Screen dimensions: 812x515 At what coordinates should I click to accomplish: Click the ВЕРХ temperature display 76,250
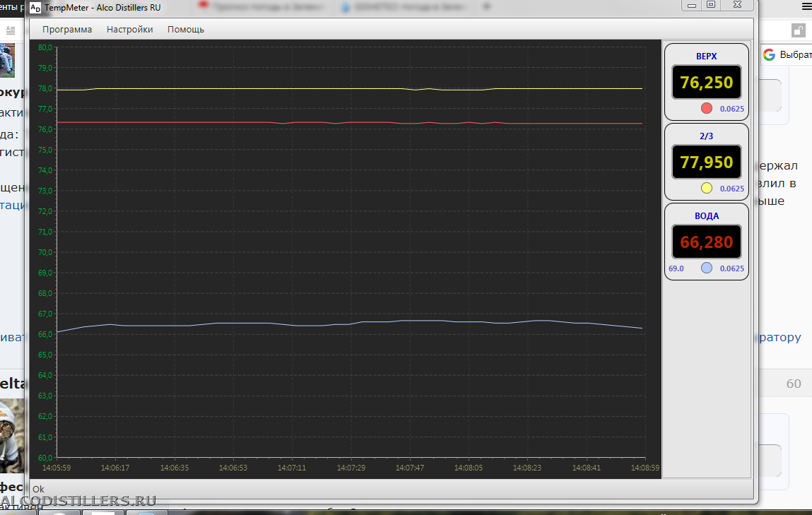[707, 82]
